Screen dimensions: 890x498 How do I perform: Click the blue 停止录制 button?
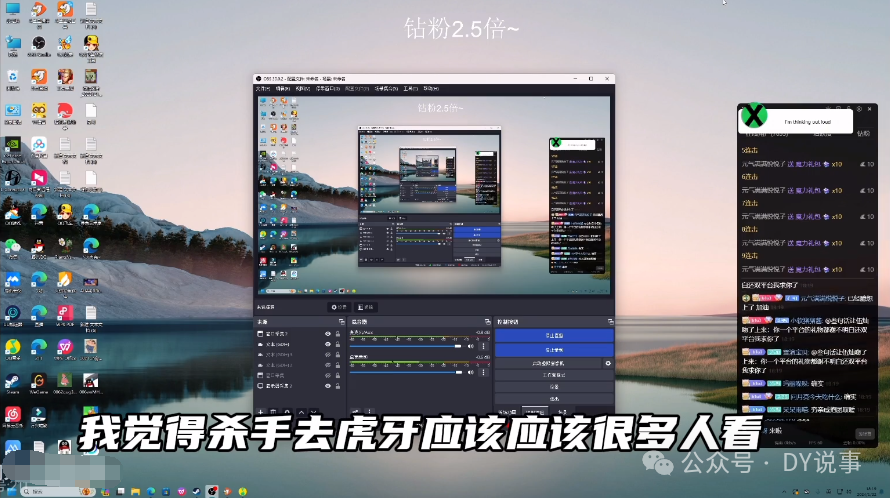click(554, 350)
